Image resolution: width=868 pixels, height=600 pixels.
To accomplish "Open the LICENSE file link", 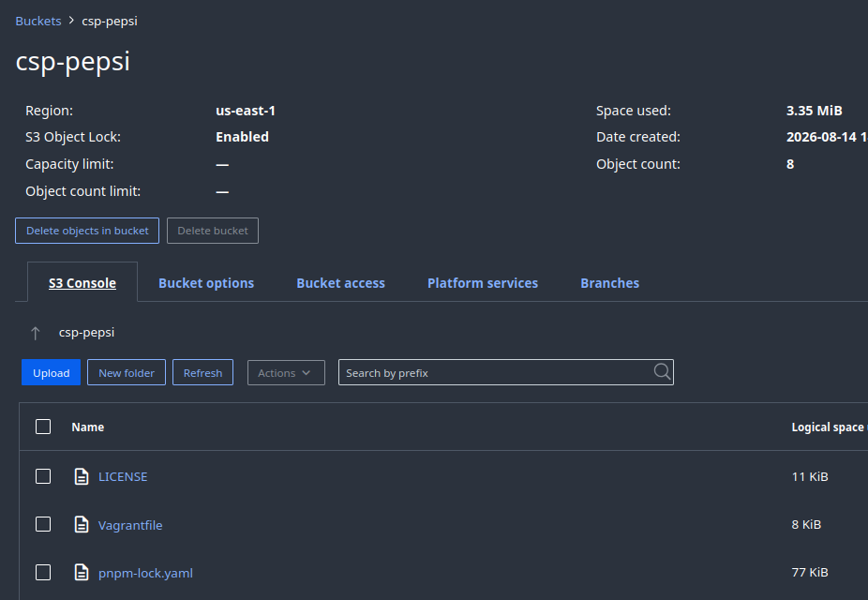I will 123,476.
